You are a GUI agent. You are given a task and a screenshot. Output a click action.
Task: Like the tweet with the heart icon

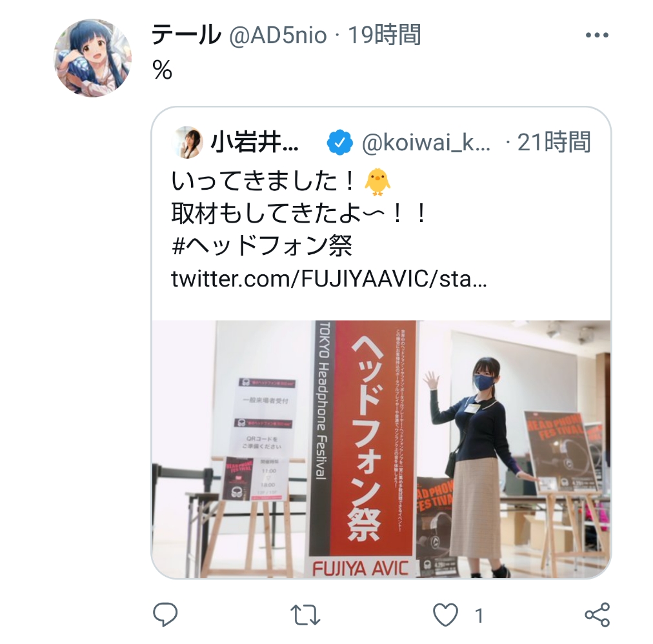[445, 615]
